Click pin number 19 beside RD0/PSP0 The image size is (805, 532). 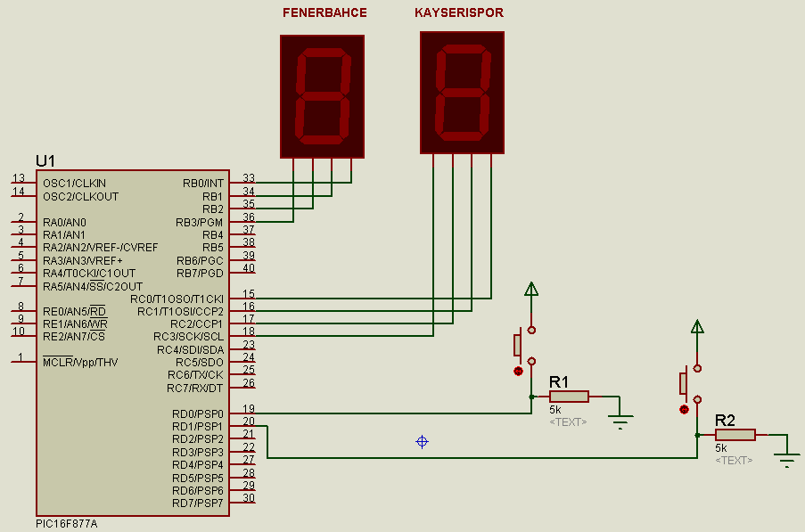click(x=249, y=408)
